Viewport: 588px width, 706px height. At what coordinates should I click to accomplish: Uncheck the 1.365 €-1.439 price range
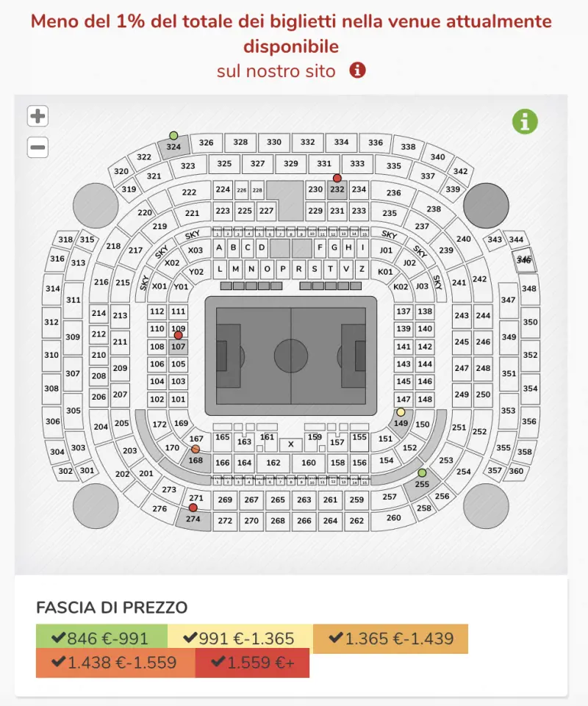click(390, 638)
